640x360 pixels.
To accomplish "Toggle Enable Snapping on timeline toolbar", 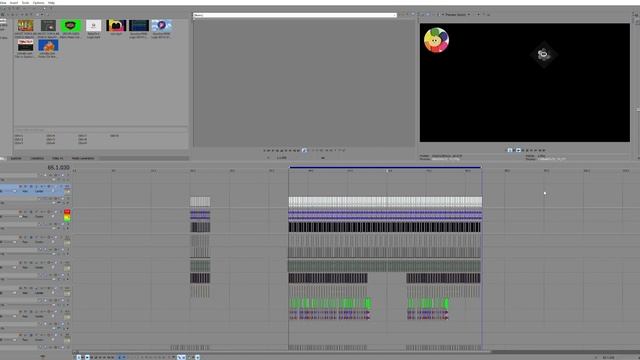I will point(180,358).
